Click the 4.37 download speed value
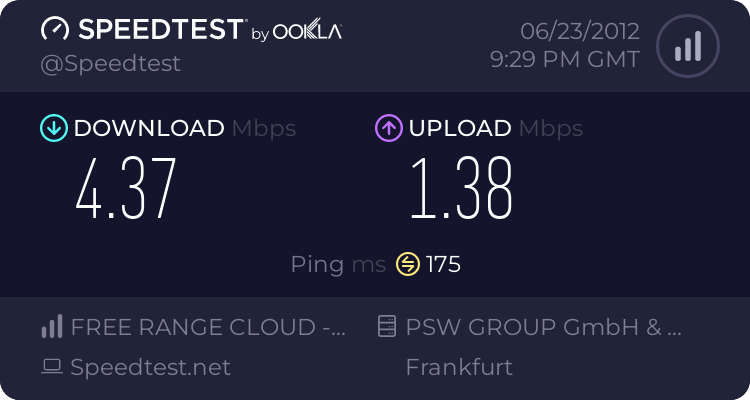The width and height of the screenshot is (750, 400). coord(126,190)
